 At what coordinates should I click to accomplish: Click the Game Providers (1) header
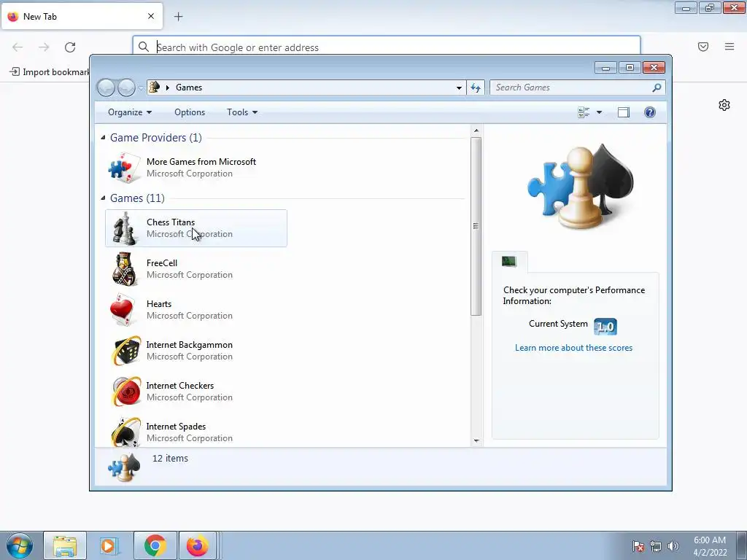[x=156, y=138]
